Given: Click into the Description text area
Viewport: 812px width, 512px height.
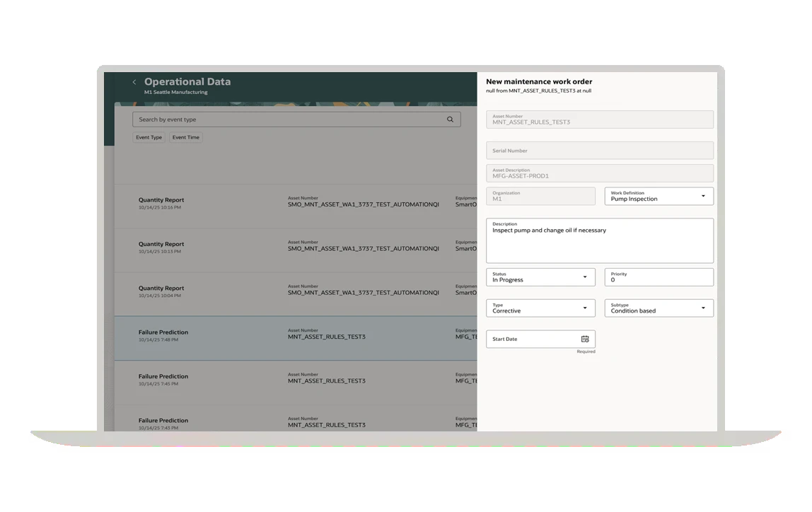Looking at the screenshot, I should click(x=599, y=244).
